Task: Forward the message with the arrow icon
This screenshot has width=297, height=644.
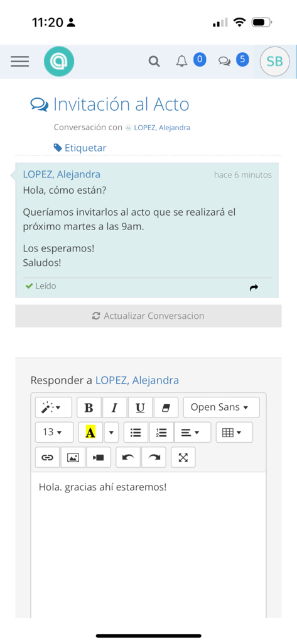Action: pos(254,288)
